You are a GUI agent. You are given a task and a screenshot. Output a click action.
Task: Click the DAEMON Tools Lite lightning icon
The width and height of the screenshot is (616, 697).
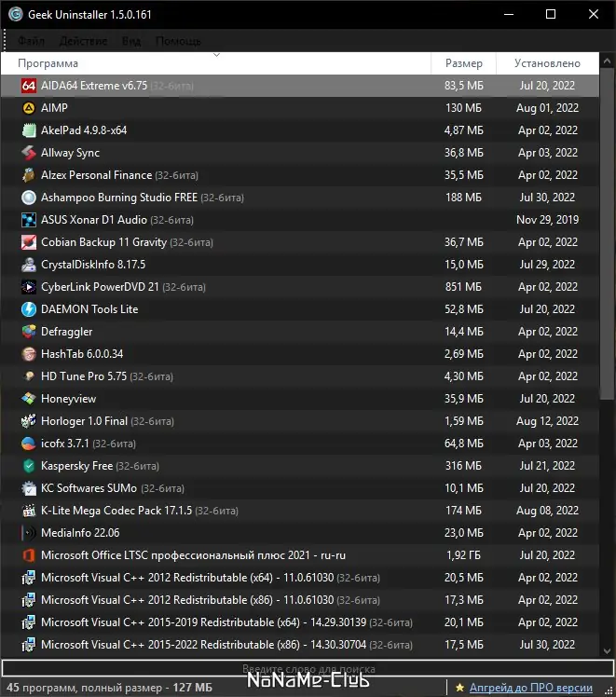pos(29,309)
